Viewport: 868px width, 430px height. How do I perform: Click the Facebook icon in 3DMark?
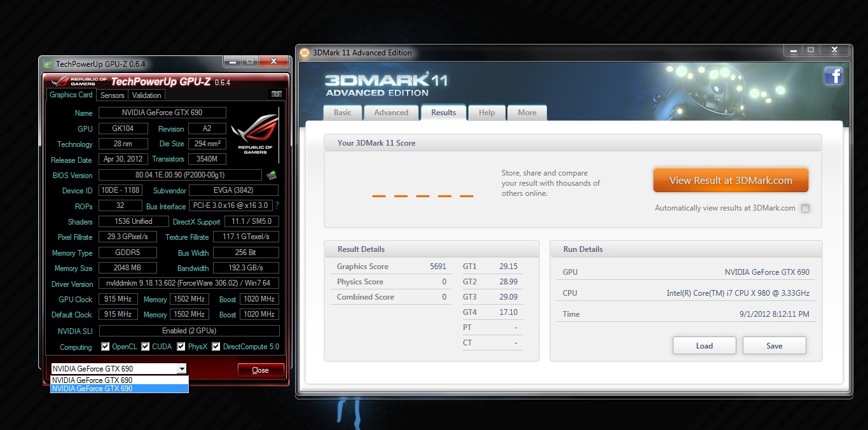(x=833, y=76)
